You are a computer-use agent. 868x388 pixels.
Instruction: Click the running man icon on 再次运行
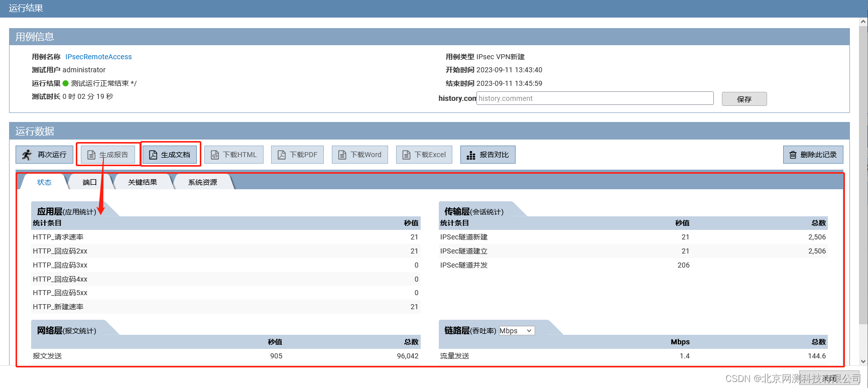[27, 155]
